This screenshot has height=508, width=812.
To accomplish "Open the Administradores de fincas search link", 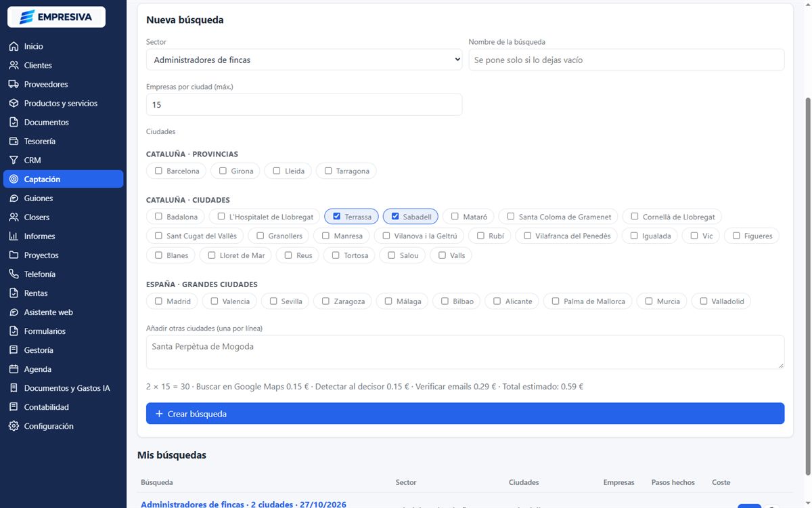I will pos(244,504).
